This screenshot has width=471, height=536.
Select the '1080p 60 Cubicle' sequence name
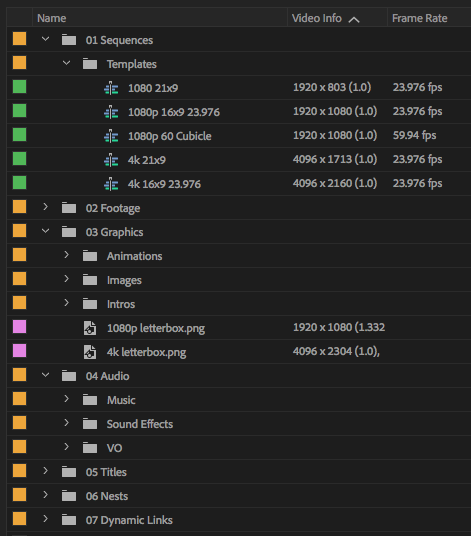click(170, 136)
